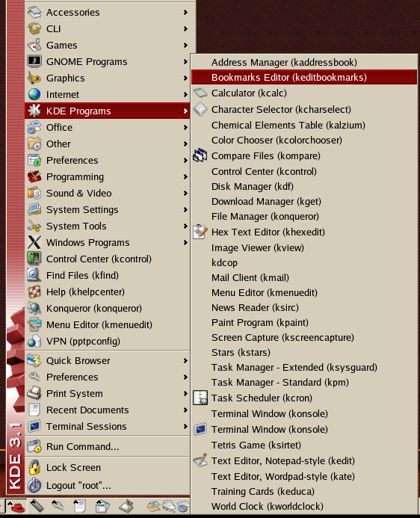Open the Internet menu category

point(108,94)
